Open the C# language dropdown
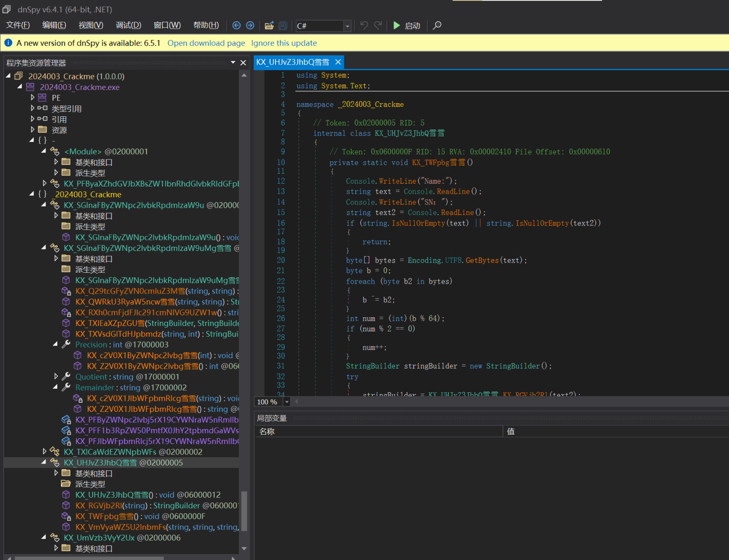This screenshot has height=560, width=729. tap(347, 26)
